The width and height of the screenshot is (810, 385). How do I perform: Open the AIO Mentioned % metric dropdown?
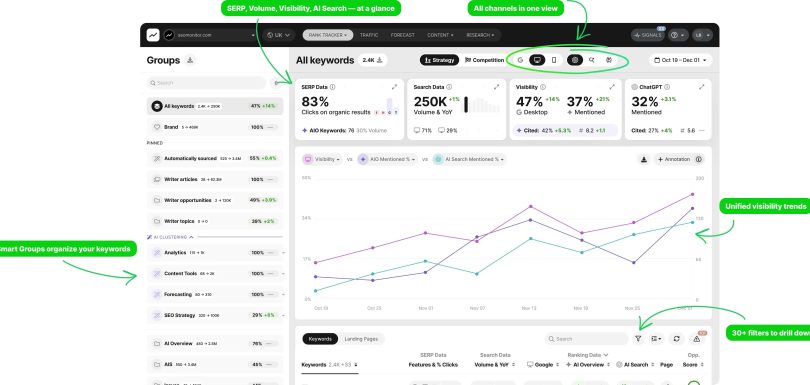pyautogui.click(x=387, y=160)
